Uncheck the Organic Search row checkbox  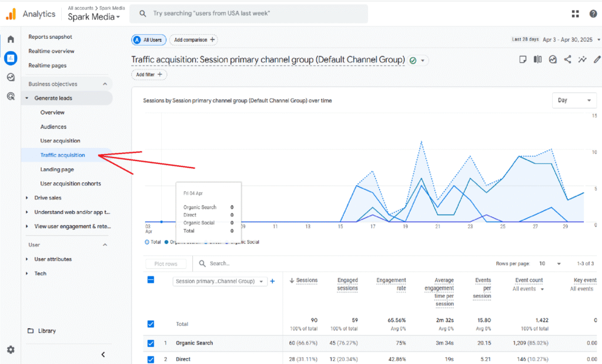pyautogui.click(x=151, y=343)
